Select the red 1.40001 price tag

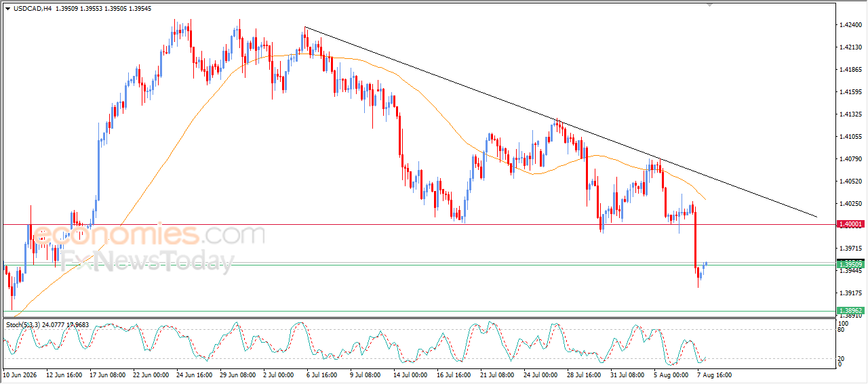coord(850,223)
